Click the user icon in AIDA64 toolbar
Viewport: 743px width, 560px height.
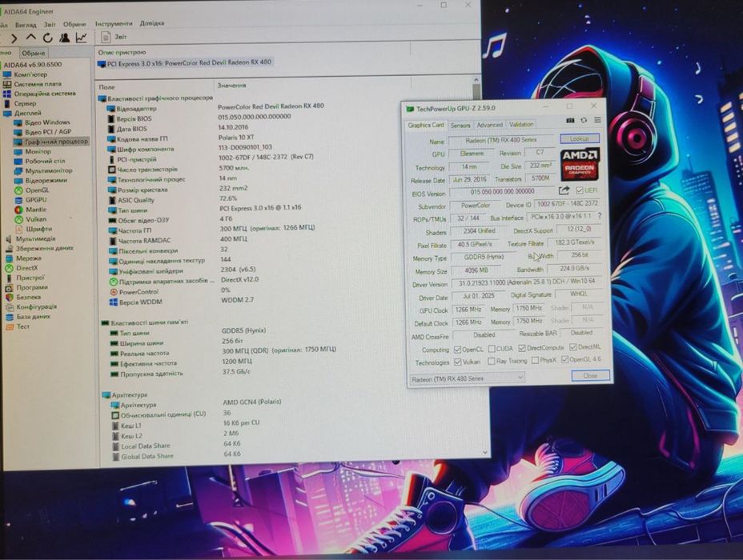(64, 38)
